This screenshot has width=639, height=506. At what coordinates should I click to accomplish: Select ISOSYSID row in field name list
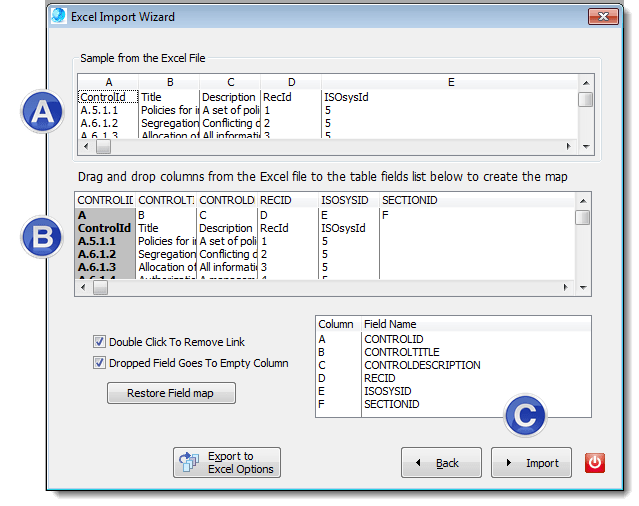click(x=453, y=391)
